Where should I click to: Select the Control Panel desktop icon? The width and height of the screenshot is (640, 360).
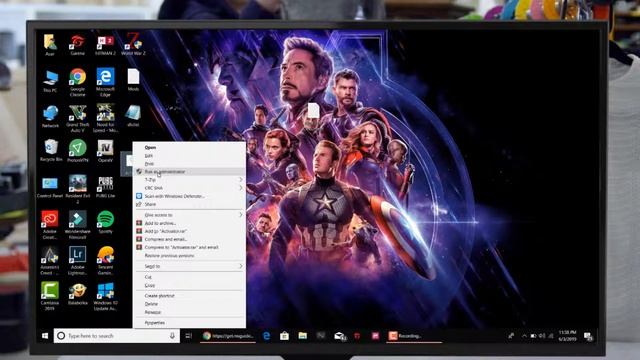[50, 187]
